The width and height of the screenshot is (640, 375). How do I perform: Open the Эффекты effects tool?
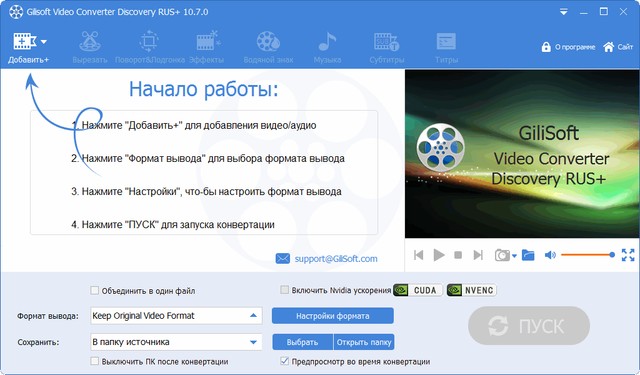pyautogui.click(x=207, y=47)
